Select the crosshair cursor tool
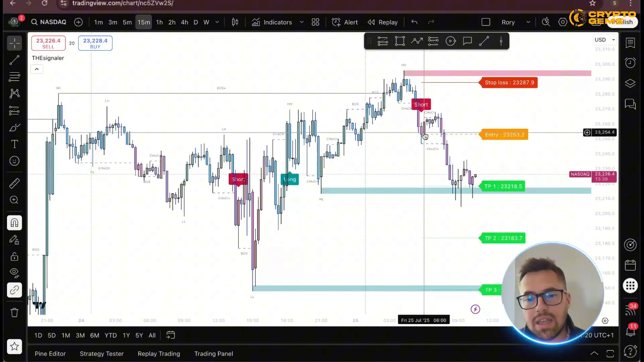Screen dimensions: 644x362 (14, 43)
